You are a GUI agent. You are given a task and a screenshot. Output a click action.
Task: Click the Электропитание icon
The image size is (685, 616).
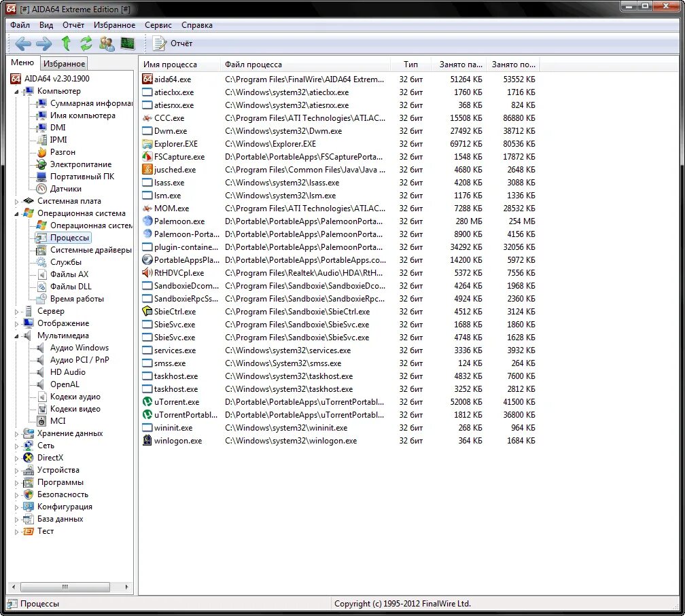pos(41,164)
